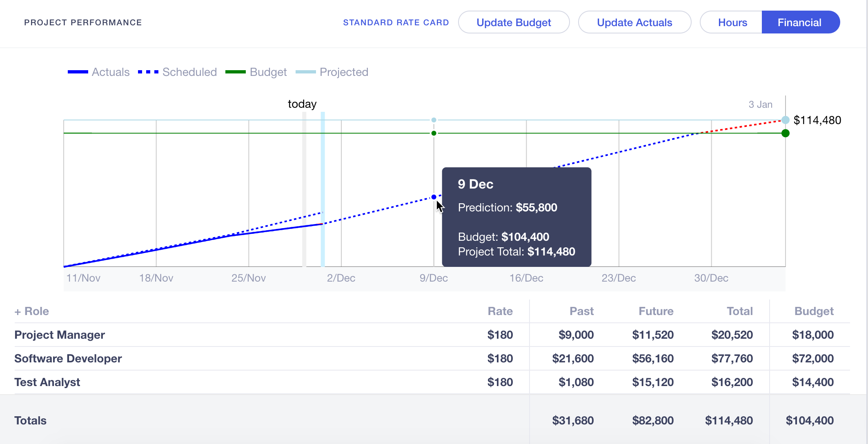Click the large green Budget endpoint dot

785,133
